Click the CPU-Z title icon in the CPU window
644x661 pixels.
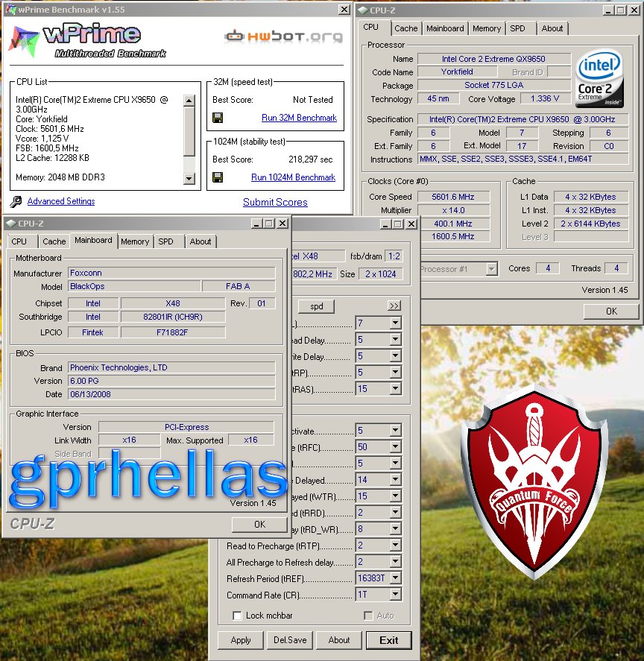point(363,10)
